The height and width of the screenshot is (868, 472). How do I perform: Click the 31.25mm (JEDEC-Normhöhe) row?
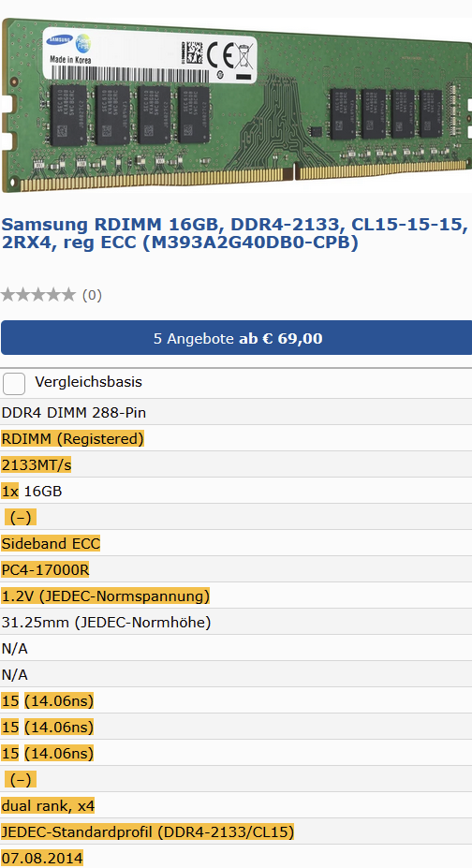[236, 623]
